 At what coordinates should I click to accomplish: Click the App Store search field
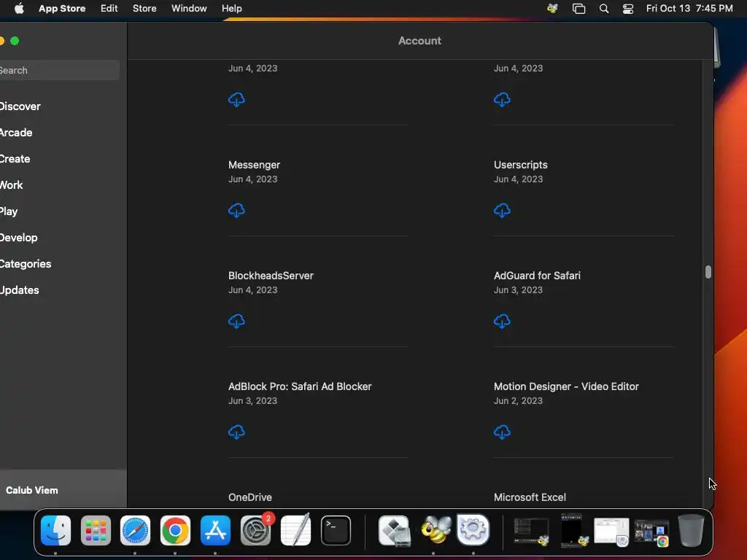59,70
